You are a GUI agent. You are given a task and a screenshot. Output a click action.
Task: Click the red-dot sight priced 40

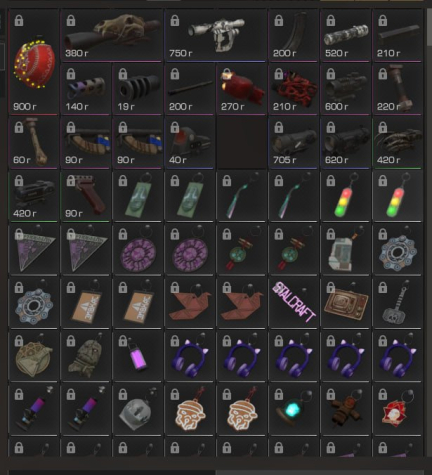[x=189, y=143]
